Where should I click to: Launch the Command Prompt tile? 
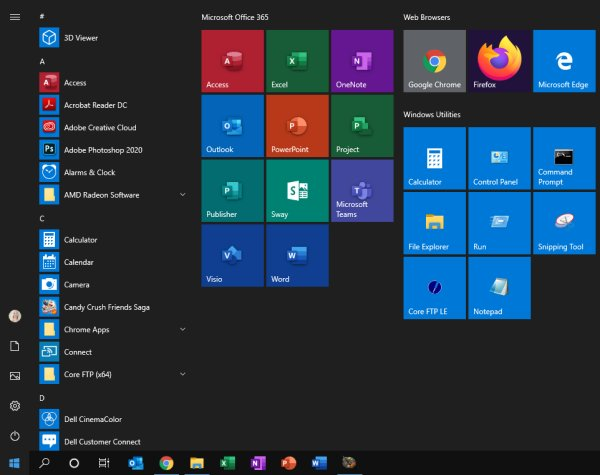pyautogui.click(x=564, y=158)
